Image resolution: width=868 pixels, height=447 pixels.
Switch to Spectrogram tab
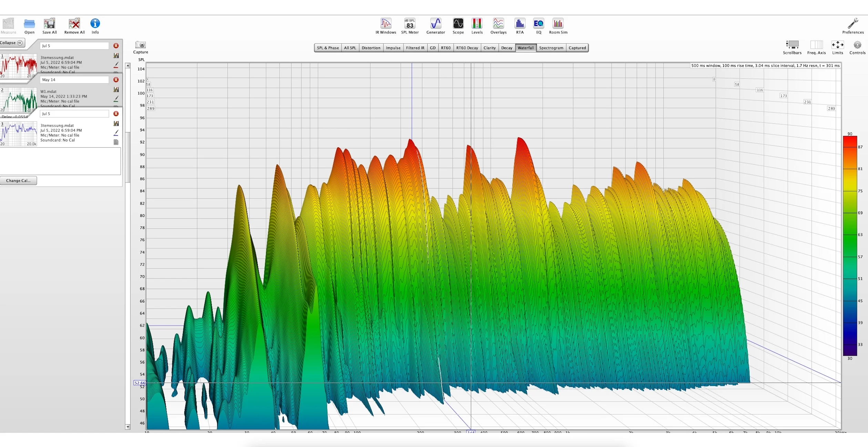[551, 48]
